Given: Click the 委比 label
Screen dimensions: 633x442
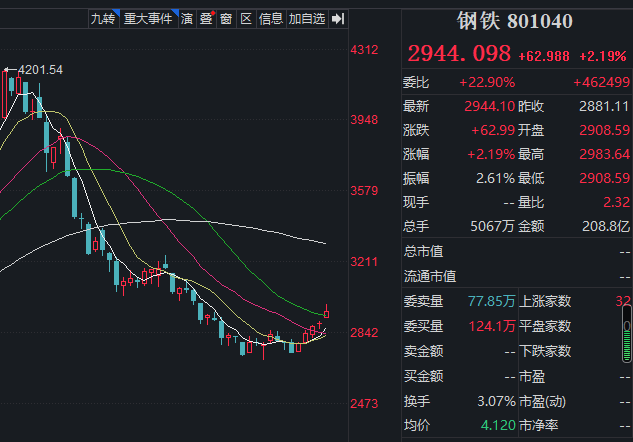Looking at the screenshot, I should click(415, 82).
